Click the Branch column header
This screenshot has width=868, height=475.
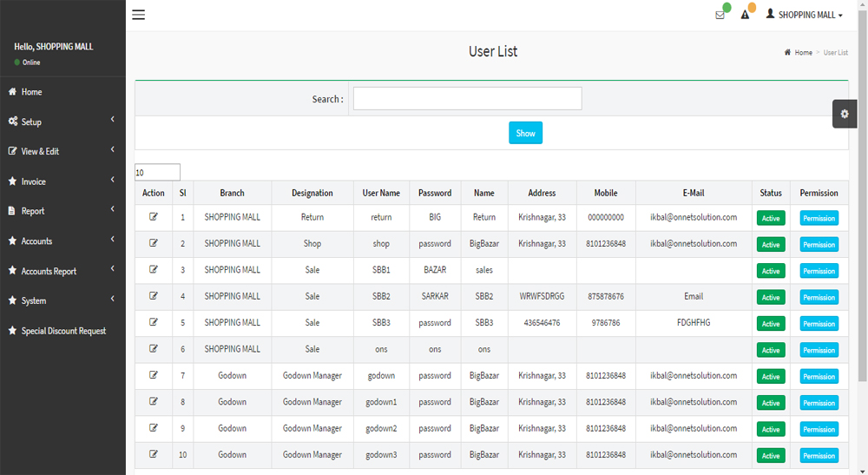232,193
